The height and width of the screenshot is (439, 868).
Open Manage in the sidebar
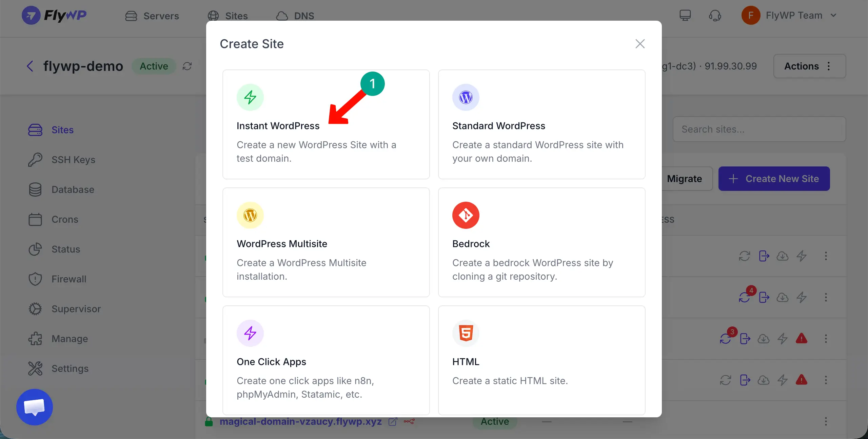58,339
